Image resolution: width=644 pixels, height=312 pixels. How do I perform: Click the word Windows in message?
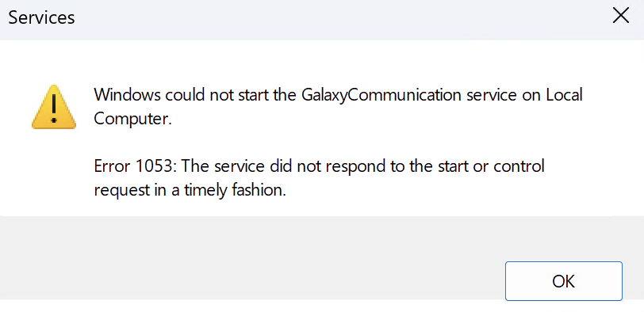tap(128, 95)
